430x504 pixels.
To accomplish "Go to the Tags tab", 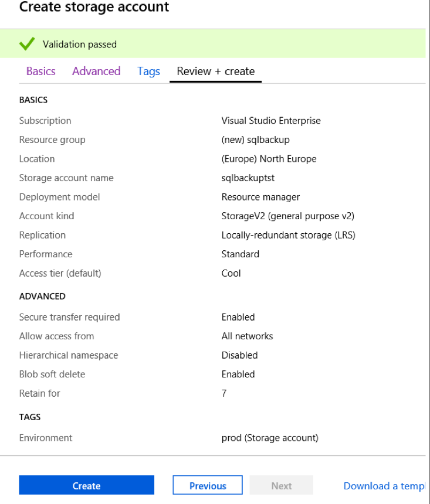I will pos(148,71).
